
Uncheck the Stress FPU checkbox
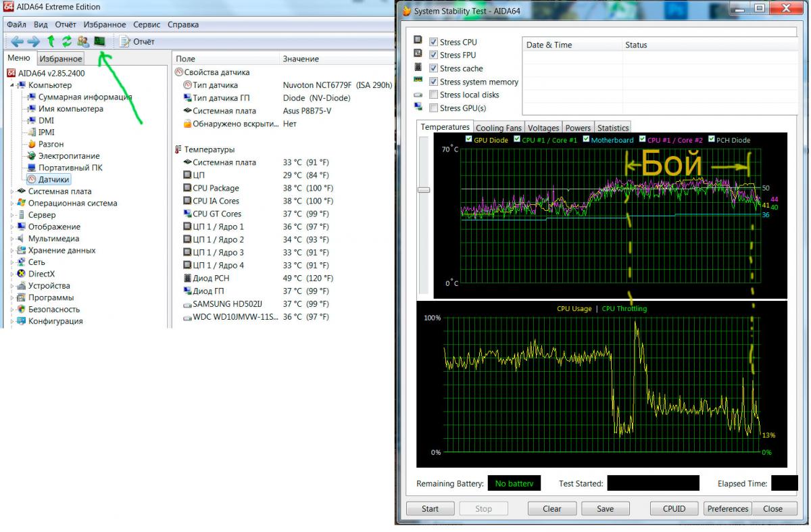coord(434,55)
